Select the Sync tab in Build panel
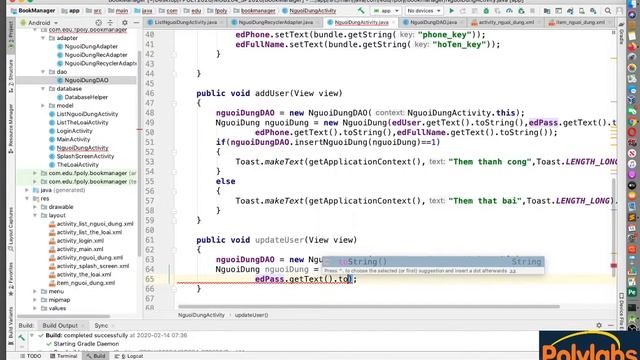 coord(101,325)
